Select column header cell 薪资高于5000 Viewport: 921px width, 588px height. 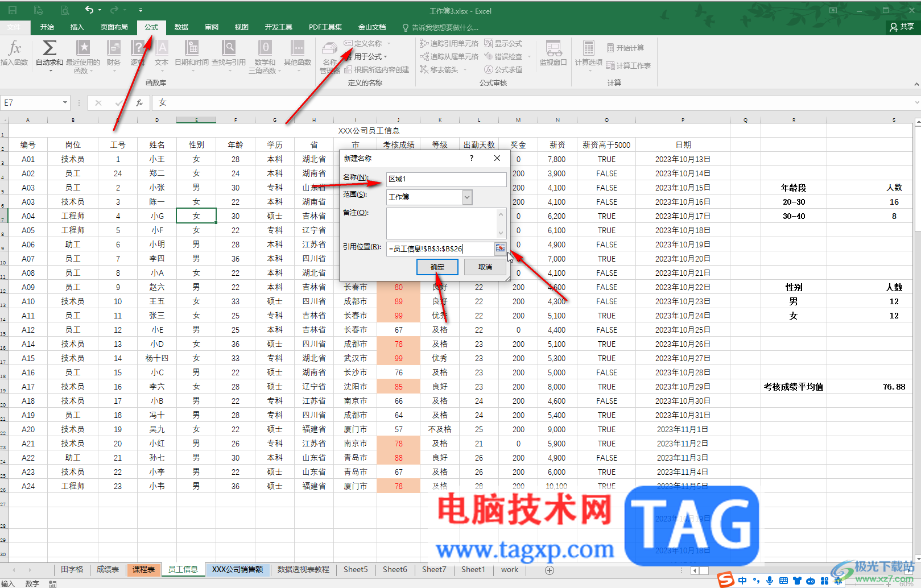[x=606, y=145]
